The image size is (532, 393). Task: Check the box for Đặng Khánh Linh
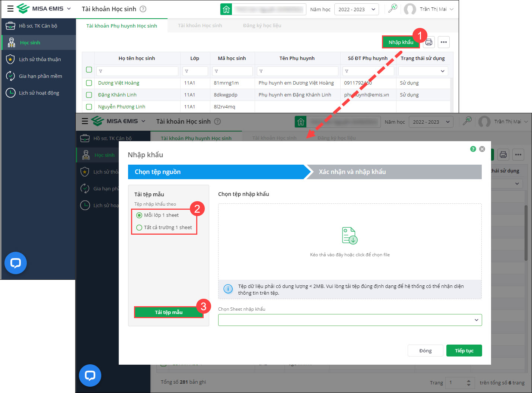(x=89, y=95)
